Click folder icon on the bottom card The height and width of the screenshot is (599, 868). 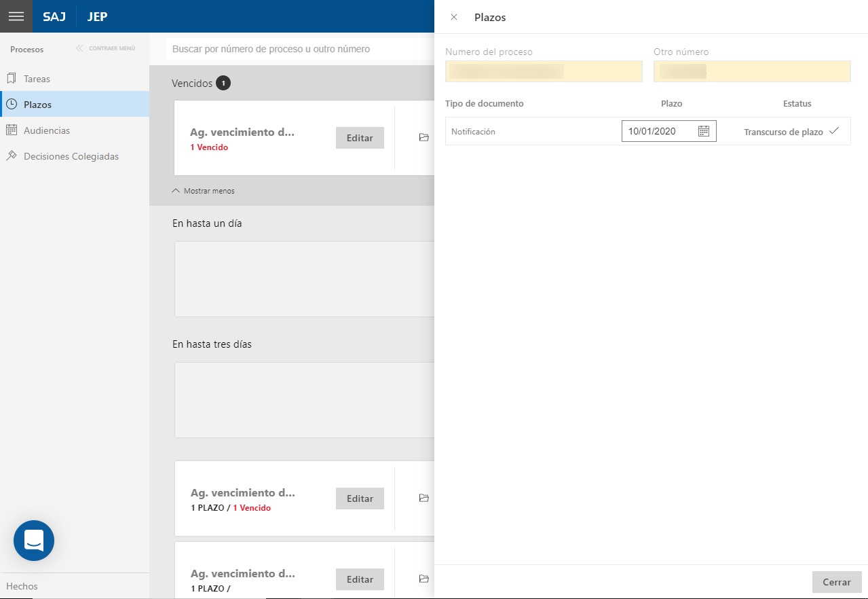click(x=424, y=579)
